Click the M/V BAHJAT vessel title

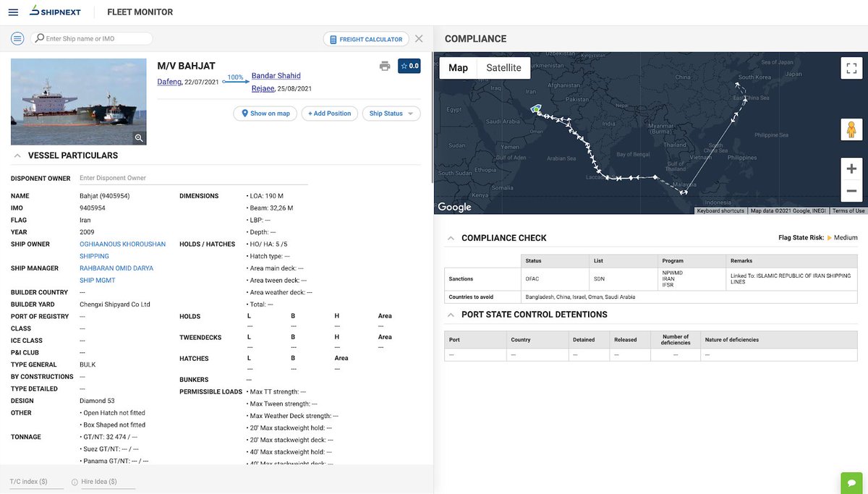186,66
